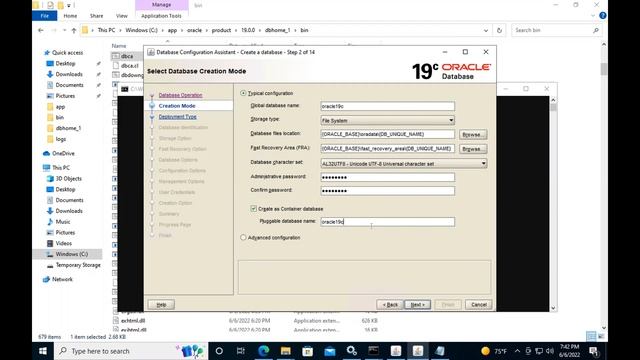
Task: Browse for Fast Recovery Area location
Action: click(x=473, y=149)
